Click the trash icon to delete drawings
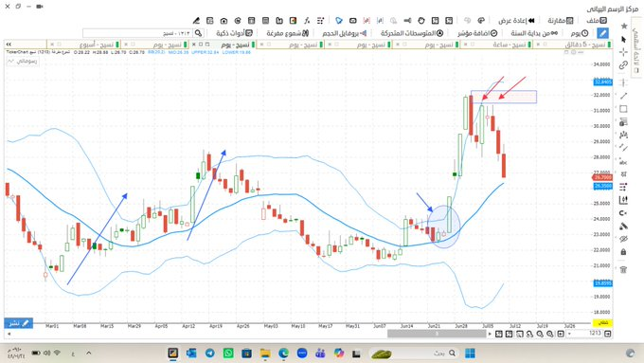 pos(623,270)
